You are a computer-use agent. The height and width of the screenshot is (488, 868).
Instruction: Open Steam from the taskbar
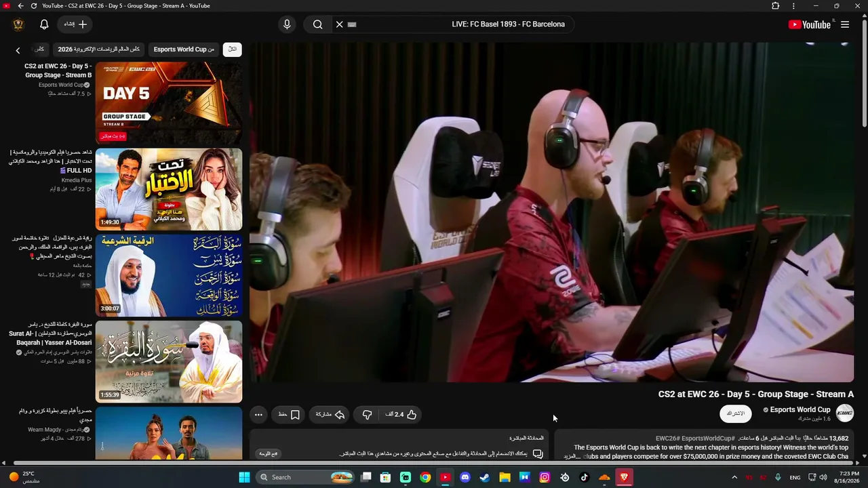click(485, 477)
